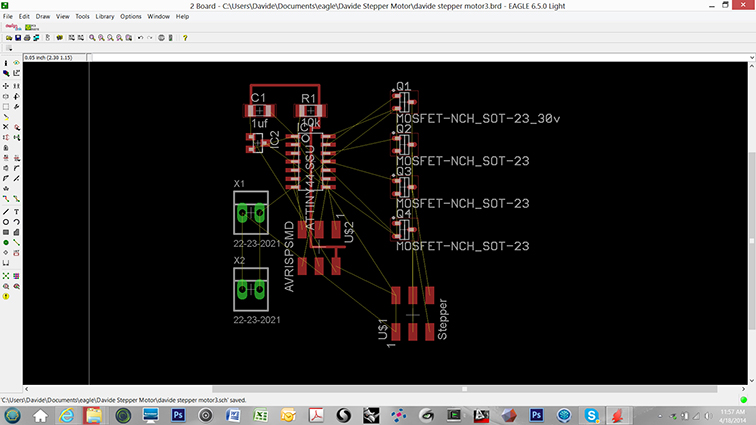Open the Grid settings icon
Image resolution: width=756 pixels, height=425 pixels.
(x=9, y=48)
